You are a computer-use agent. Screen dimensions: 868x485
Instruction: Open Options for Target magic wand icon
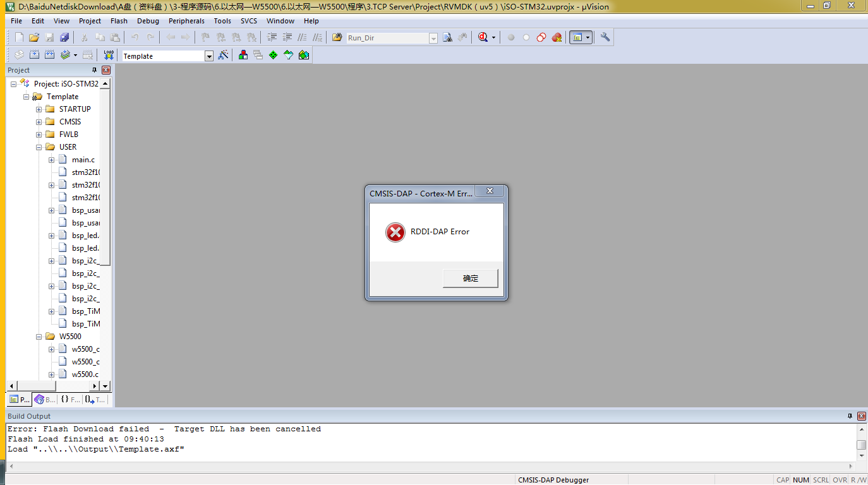(x=223, y=56)
